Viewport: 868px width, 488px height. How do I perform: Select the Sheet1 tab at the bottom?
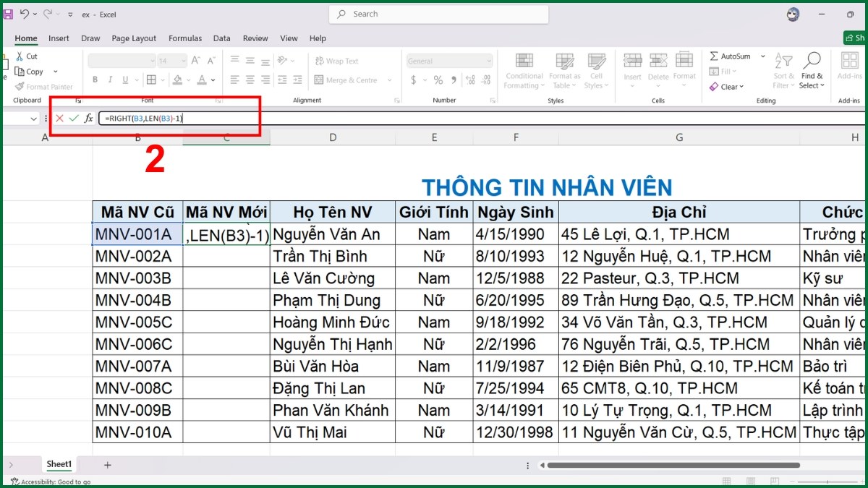pyautogui.click(x=59, y=464)
